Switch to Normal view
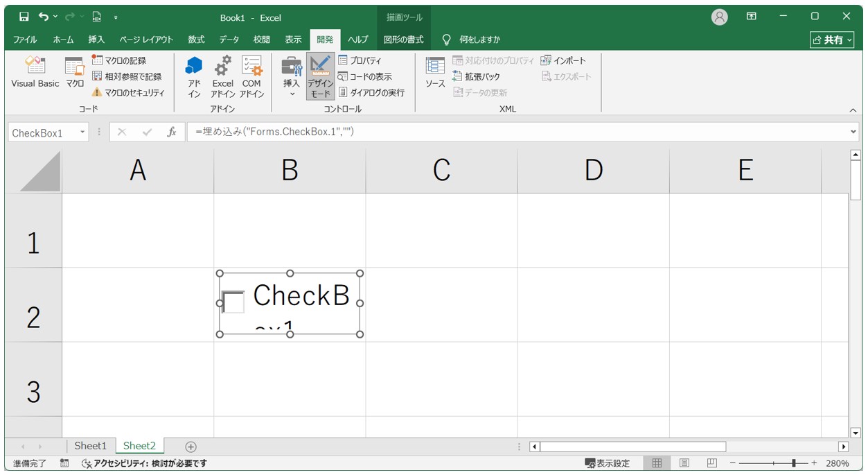 pyautogui.click(x=657, y=463)
